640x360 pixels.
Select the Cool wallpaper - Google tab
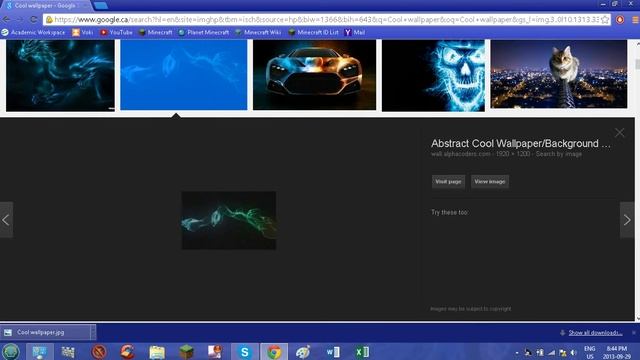pyautogui.click(x=46, y=6)
